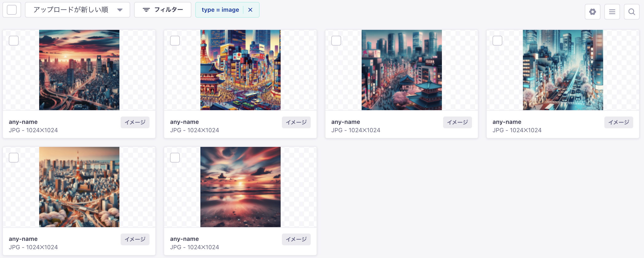The height and width of the screenshot is (258, 644).
Task: Open the pagoda and cherry blossom thumbnail
Action: (x=402, y=70)
